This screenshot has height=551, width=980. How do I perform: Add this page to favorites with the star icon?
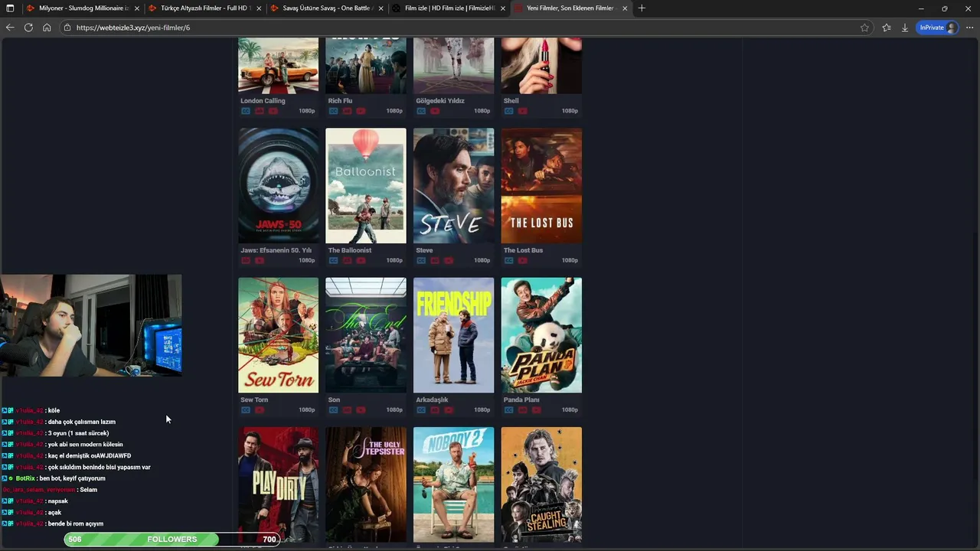point(864,28)
